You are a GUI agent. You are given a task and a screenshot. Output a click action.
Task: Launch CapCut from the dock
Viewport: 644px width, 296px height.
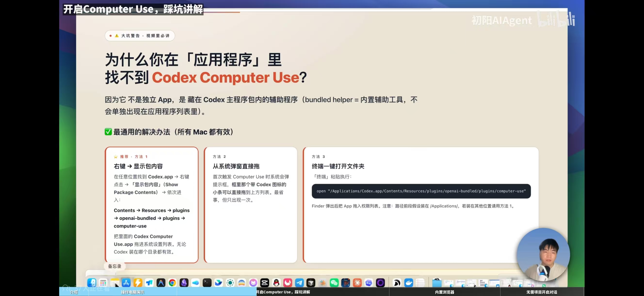coord(265,283)
